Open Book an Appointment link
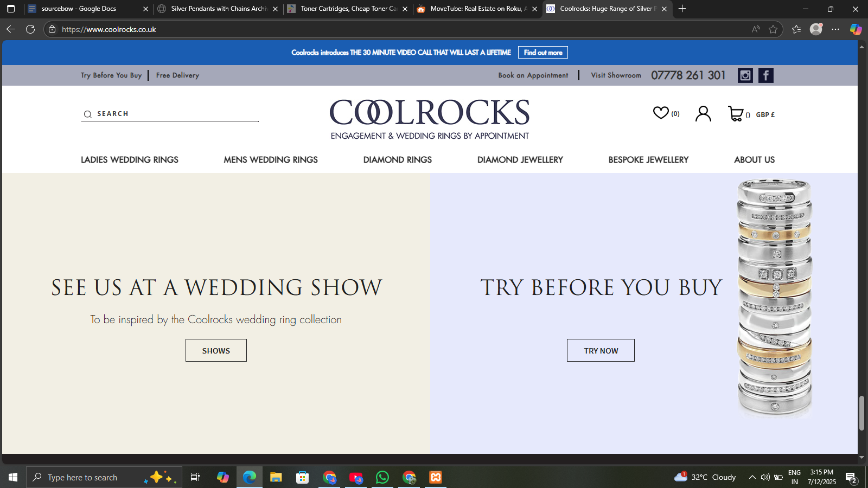868x488 pixels. tap(533, 75)
